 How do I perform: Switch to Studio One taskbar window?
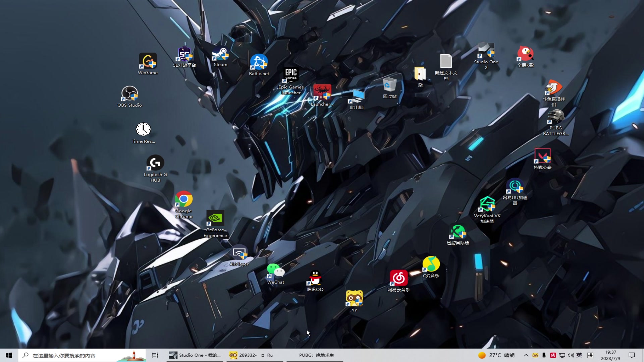(x=195, y=355)
